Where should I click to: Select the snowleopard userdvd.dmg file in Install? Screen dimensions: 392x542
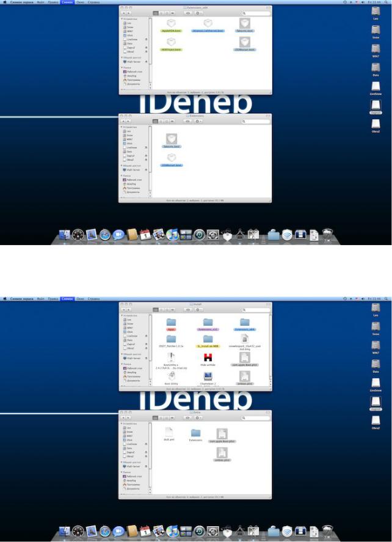(x=244, y=343)
